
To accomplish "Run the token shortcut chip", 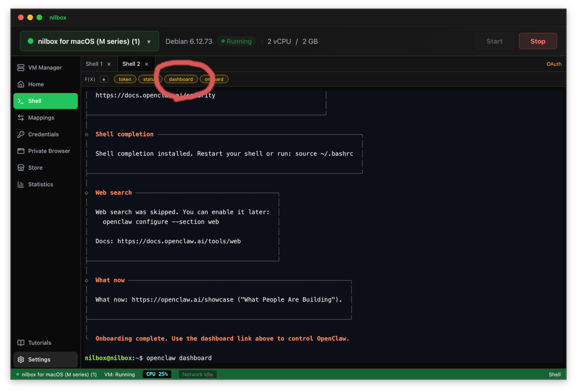I will (x=125, y=79).
